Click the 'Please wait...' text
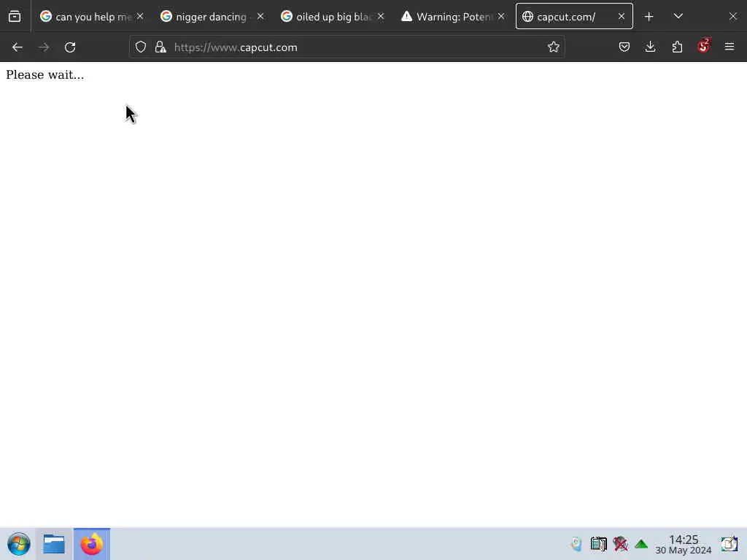The width and height of the screenshot is (747, 560). click(44, 75)
